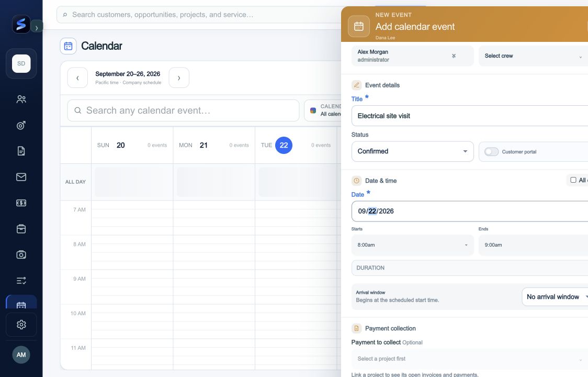Viewport: 588px width, 377px height.
Task: Click the ALL DAY cell for Monday 21
Action: (214, 182)
